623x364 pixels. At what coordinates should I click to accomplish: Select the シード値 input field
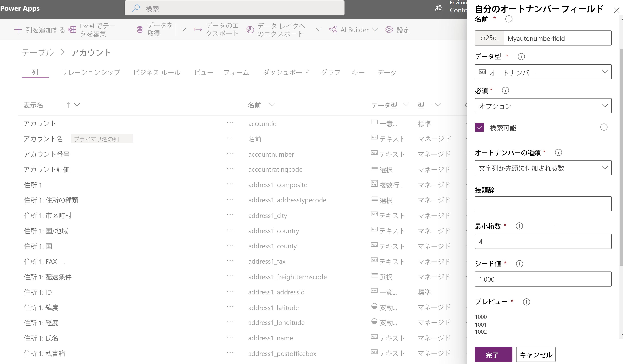coord(543,279)
